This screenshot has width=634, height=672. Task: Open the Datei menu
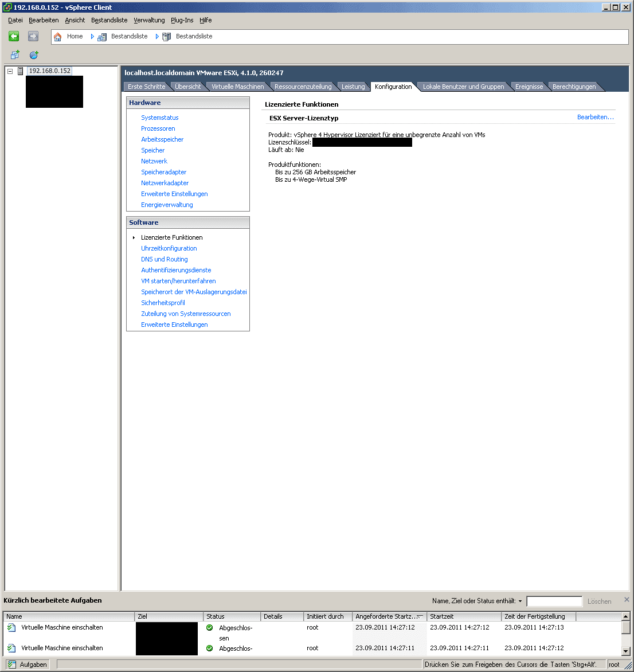pos(15,20)
